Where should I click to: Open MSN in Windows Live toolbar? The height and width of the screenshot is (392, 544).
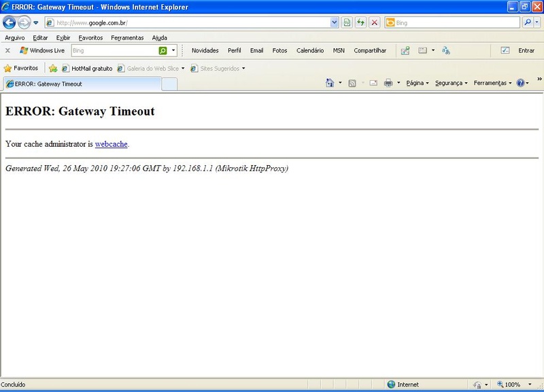339,50
